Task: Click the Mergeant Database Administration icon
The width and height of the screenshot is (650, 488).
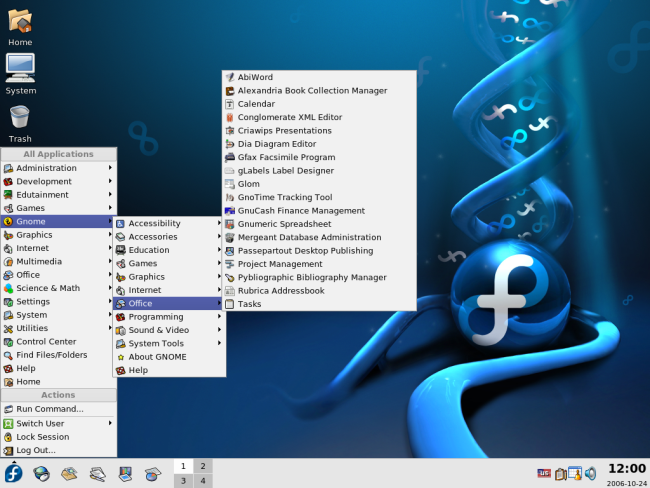Action: tap(230, 237)
